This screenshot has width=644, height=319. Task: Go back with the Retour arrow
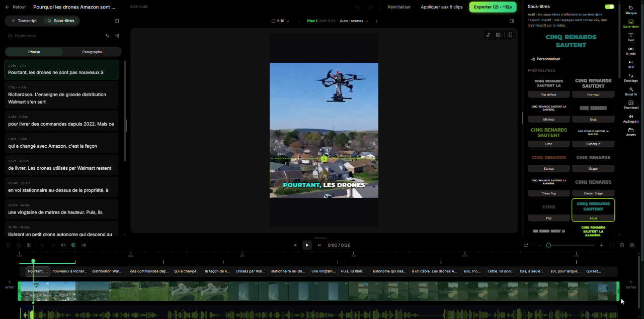tap(15, 7)
